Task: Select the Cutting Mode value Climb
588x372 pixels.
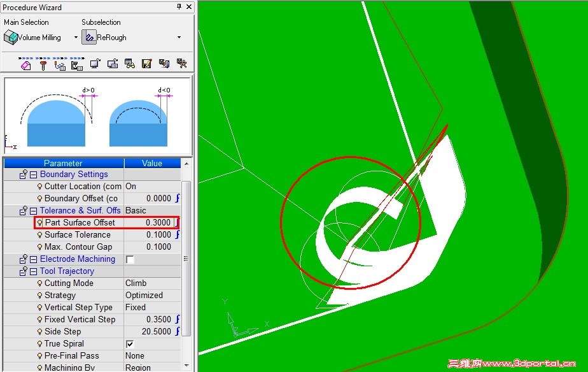Action: pyautogui.click(x=152, y=283)
